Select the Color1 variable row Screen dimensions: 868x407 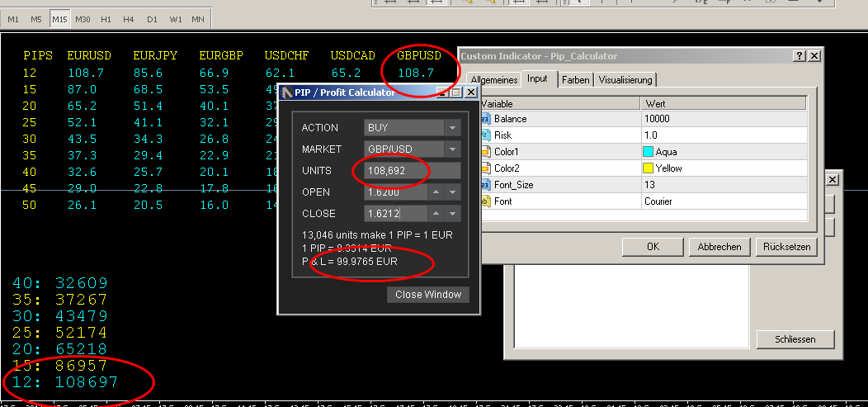[643, 152]
